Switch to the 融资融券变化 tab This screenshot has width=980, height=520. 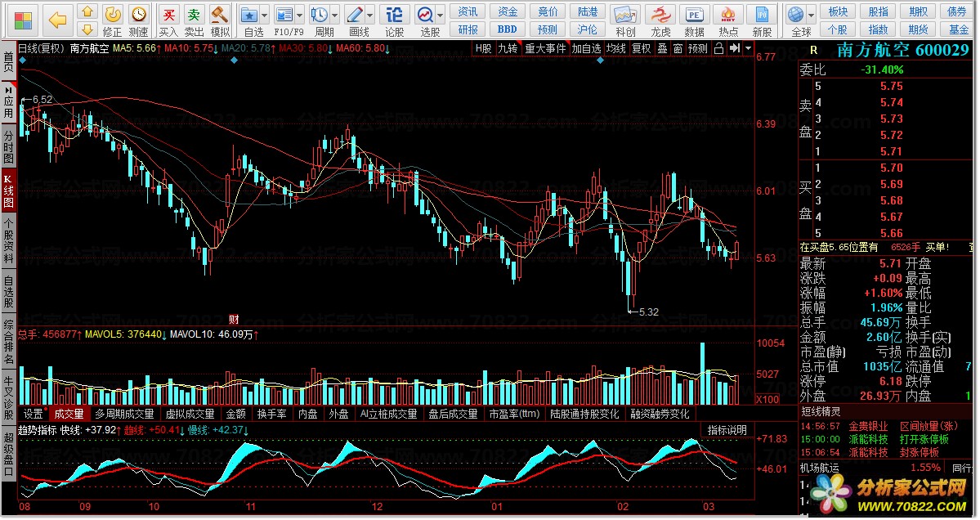click(x=660, y=414)
